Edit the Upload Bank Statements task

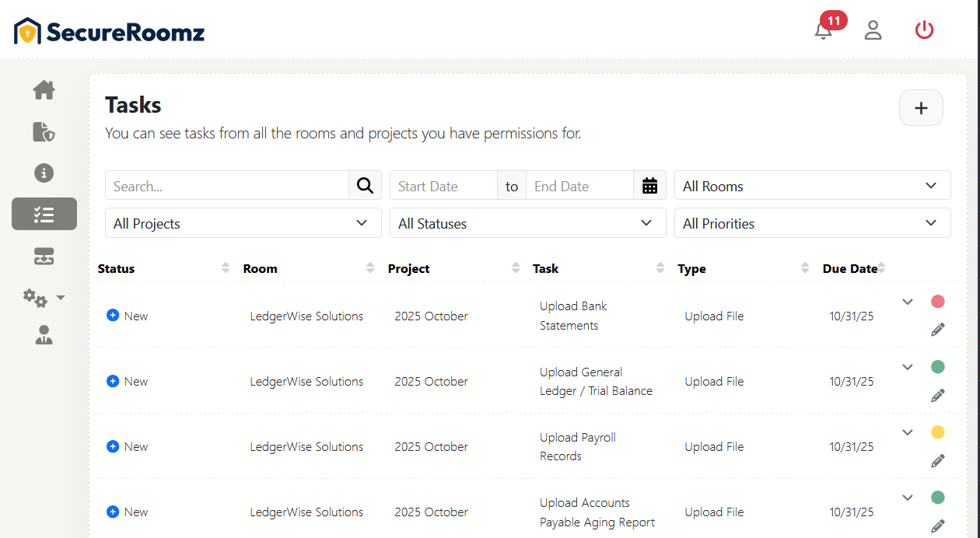point(937,329)
